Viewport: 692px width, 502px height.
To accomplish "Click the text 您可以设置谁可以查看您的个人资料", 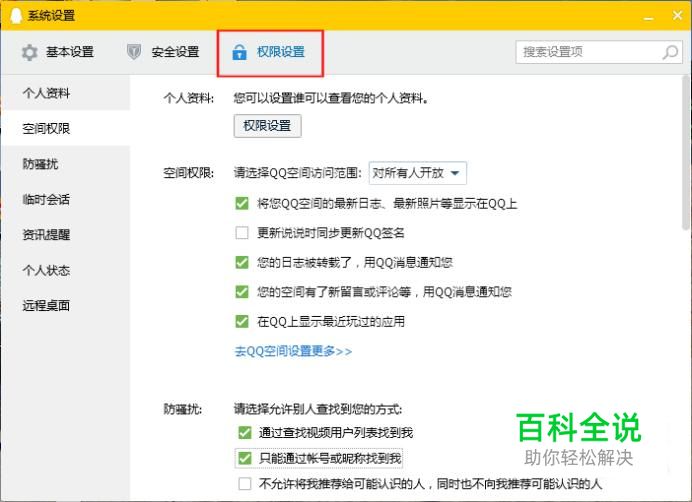I will tap(331, 98).
